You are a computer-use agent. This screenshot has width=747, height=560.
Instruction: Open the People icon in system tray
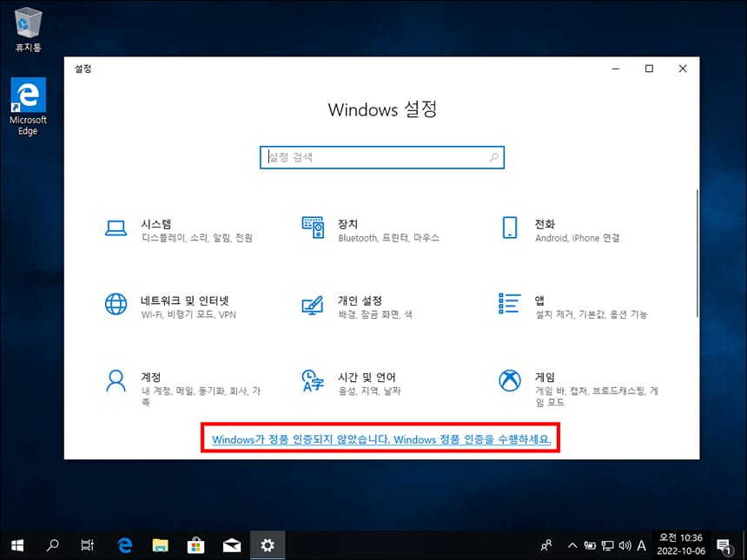click(x=547, y=545)
